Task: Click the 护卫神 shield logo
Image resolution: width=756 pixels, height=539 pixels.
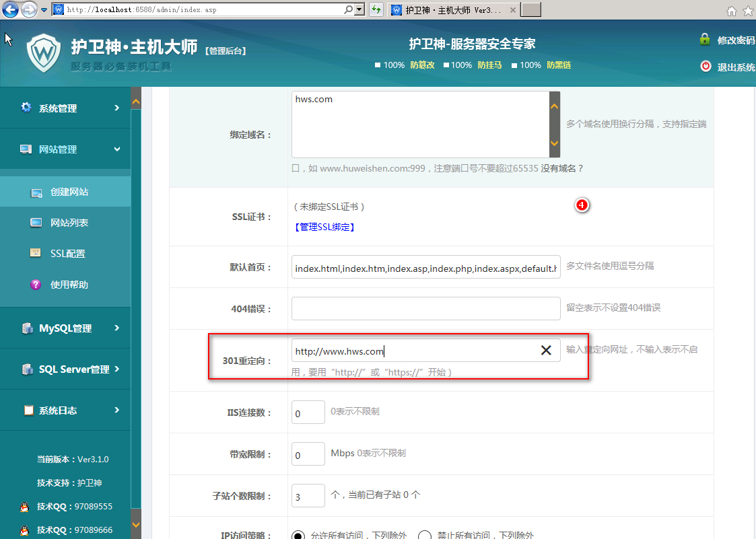Action: coord(44,52)
